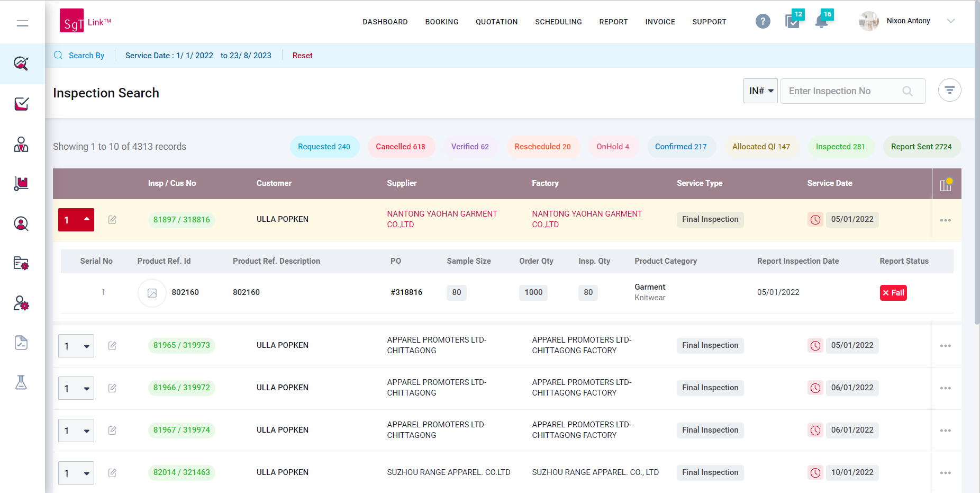Toggle the Cancelled 618 status filter
Screen dimensions: 980x493
pyautogui.click(x=400, y=147)
